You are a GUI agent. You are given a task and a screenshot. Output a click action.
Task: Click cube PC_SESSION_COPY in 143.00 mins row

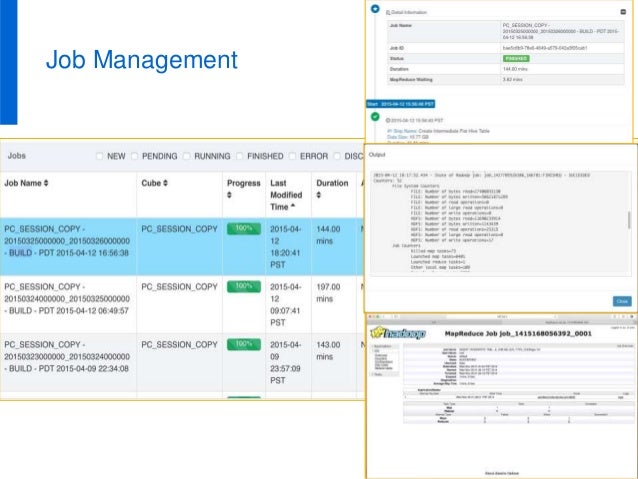pos(179,345)
